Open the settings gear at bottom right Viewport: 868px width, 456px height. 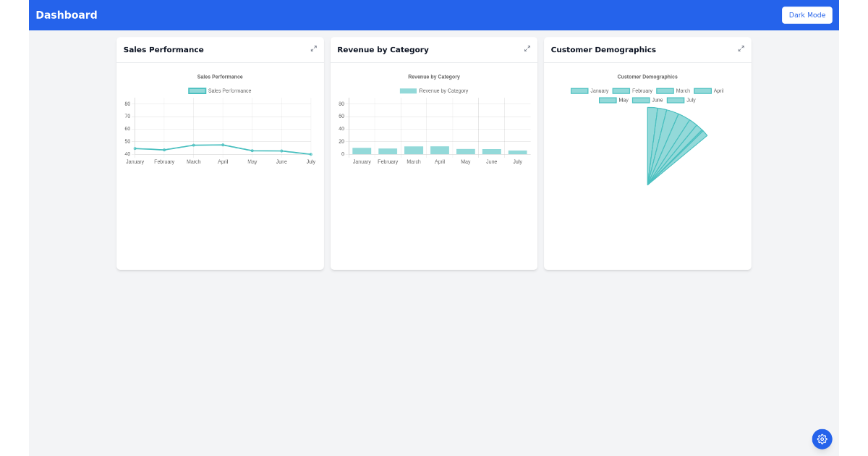822,439
